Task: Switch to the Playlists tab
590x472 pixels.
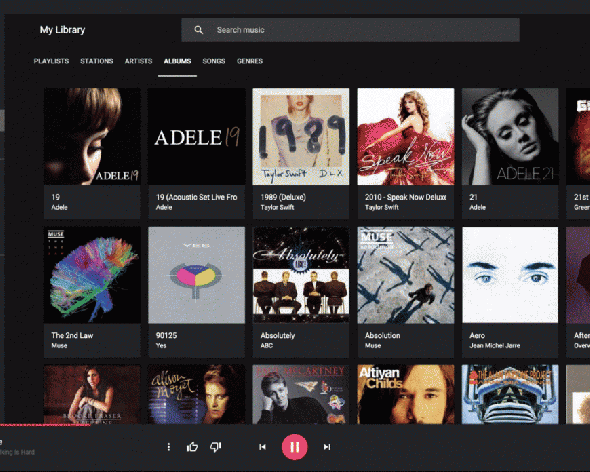Action: point(51,61)
